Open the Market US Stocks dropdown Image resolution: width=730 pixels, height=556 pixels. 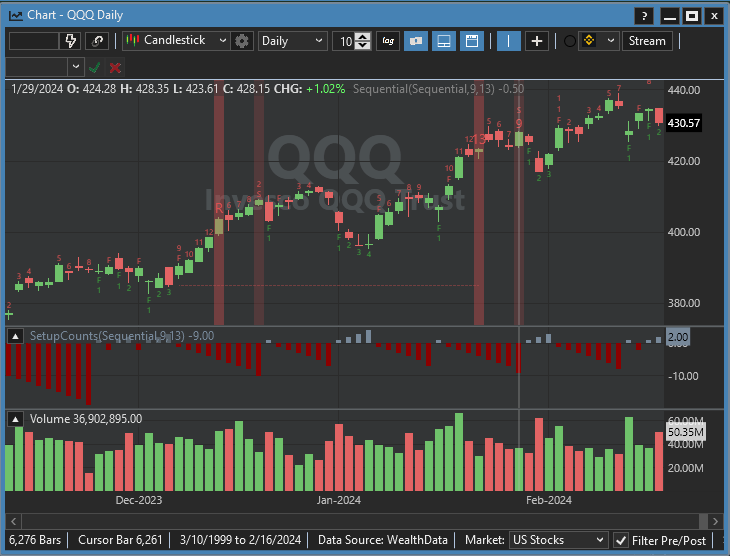coord(558,540)
